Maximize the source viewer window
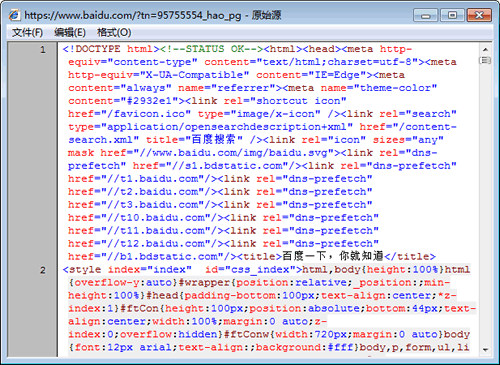Viewport: 500px width, 365px height. pyautogui.click(x=452, y=15)
